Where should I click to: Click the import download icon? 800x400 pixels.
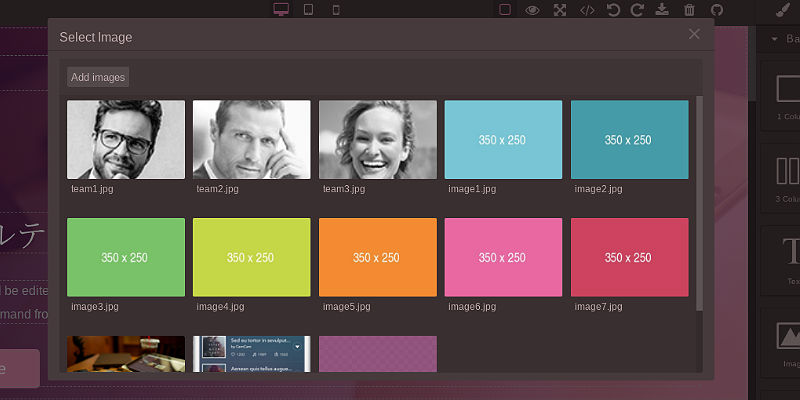coord(662,10)
